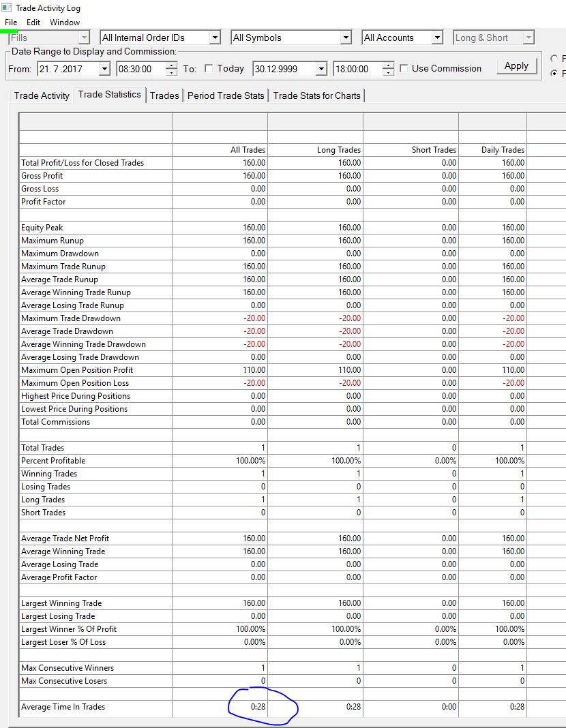The width and height of the screenshot is (566, 728).
Task: Select the Total Trades row label
Action: [x=43, y=448]
